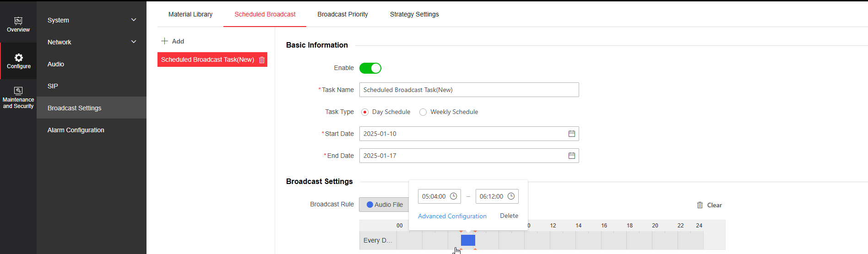Open End Date calendar picker icon
The image size is (868, 254).
(x=572, y=156)
